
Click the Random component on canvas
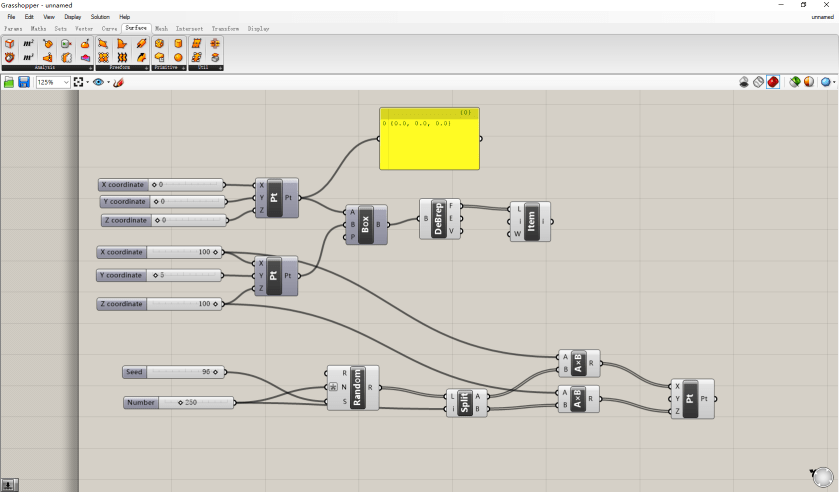[358, 387]
